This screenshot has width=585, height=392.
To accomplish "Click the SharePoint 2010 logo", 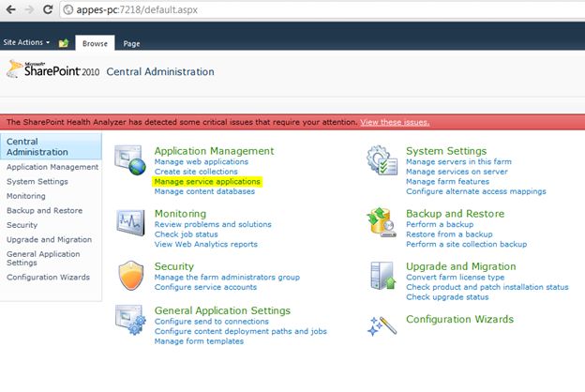I will pos(52,70).
